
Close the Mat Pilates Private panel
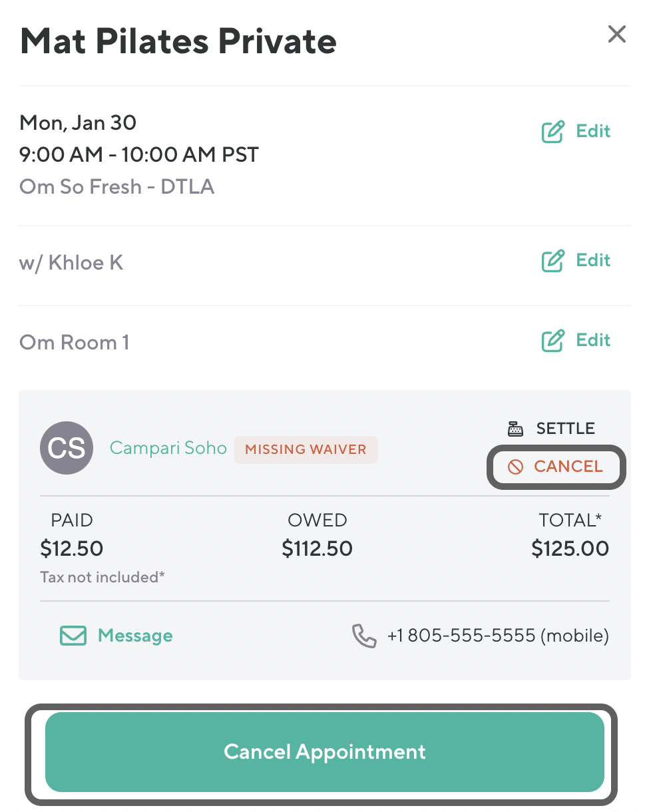pyautogui.click(x=616, y=35)
